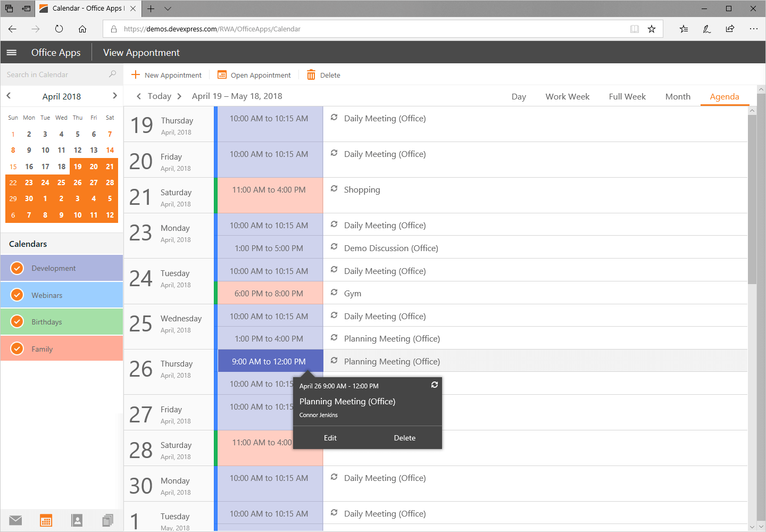Image resolution: width=766 pixels, height=532 pixels.
Task: Navigate to the previous agenda date range
Action: coord(139,96)
